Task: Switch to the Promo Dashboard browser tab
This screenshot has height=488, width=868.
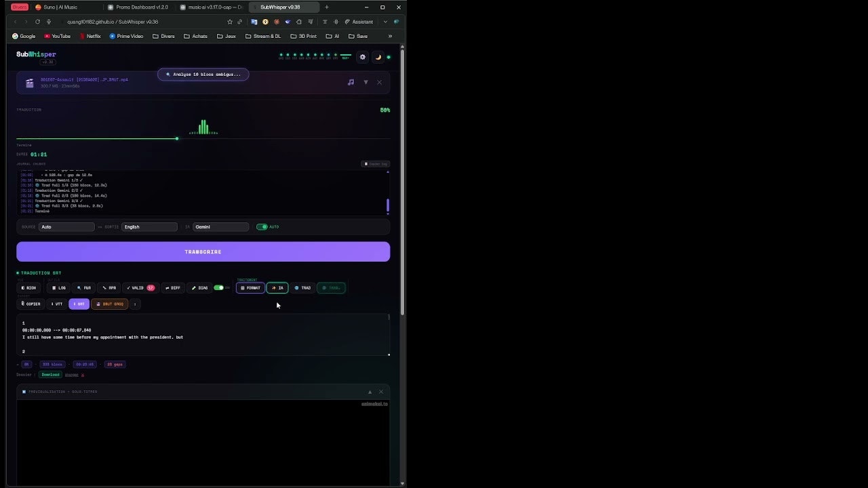Action: pyautogui.click(x=140, y=7)
